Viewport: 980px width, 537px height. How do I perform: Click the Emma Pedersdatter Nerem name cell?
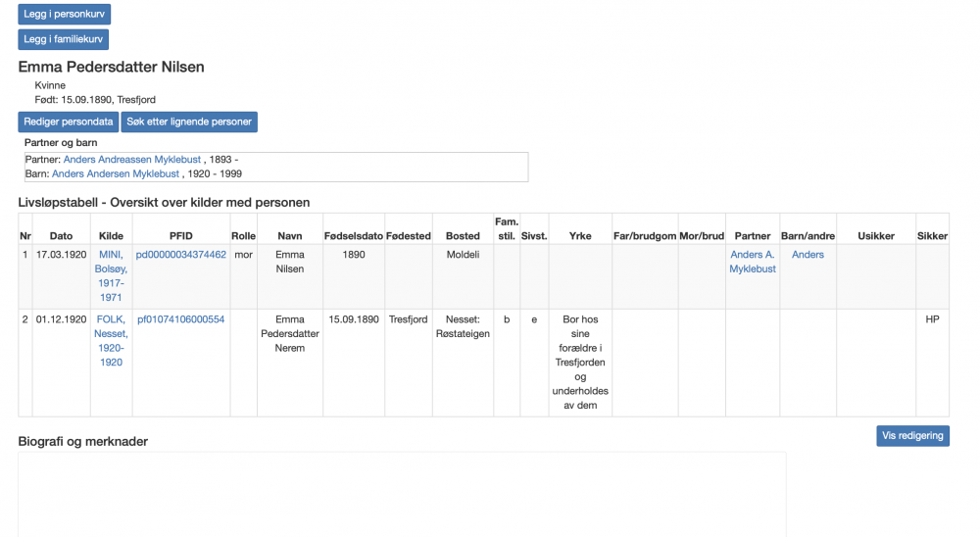tap(290, 333)
